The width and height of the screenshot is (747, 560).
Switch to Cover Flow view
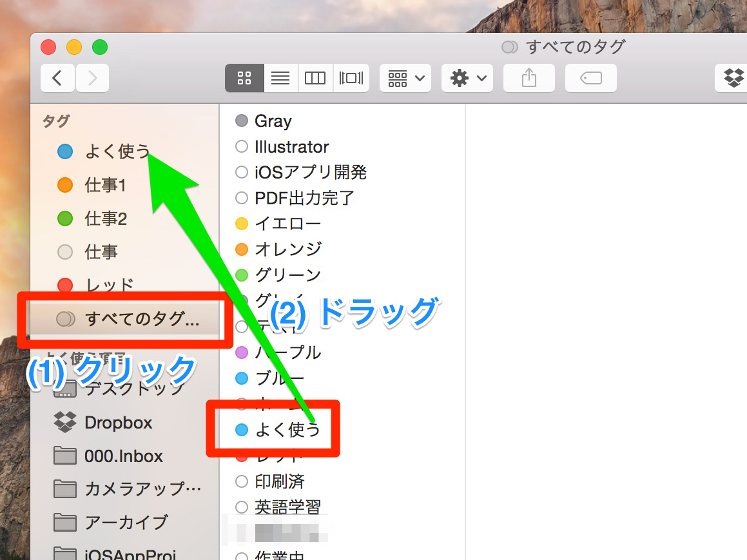pos(351,77)
